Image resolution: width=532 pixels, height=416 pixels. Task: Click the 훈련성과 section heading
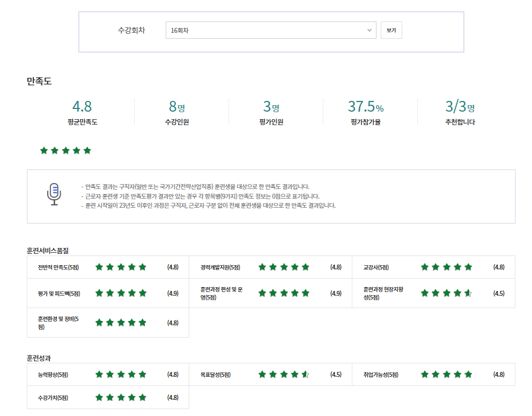coord(42,357)
